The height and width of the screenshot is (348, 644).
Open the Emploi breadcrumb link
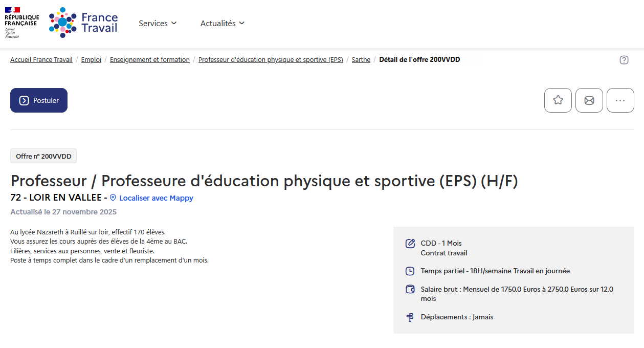point(91,60)
